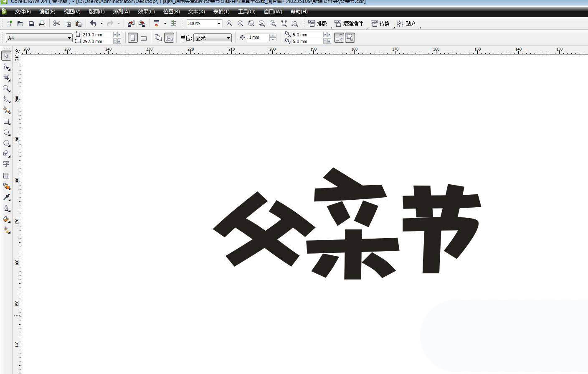Pick the Rectangle tool

coord(6,122)
